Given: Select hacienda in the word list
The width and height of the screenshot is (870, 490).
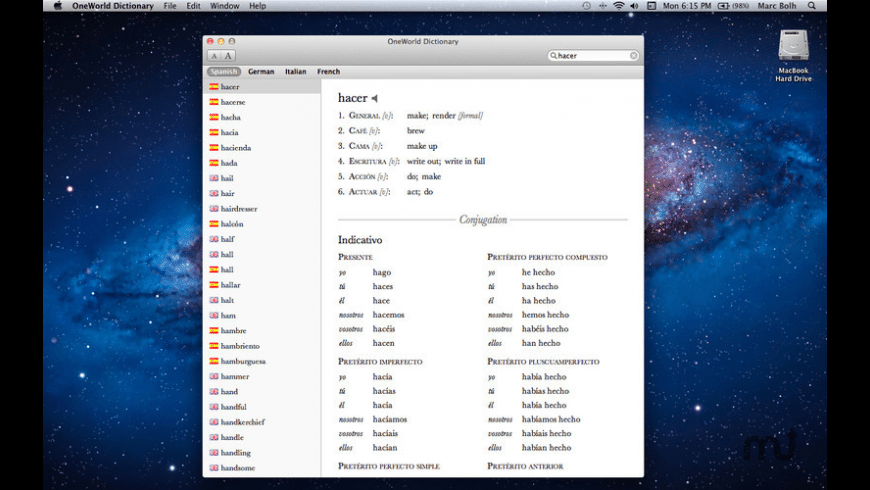Looking at the screenshot, I should (x=236, y=148).
